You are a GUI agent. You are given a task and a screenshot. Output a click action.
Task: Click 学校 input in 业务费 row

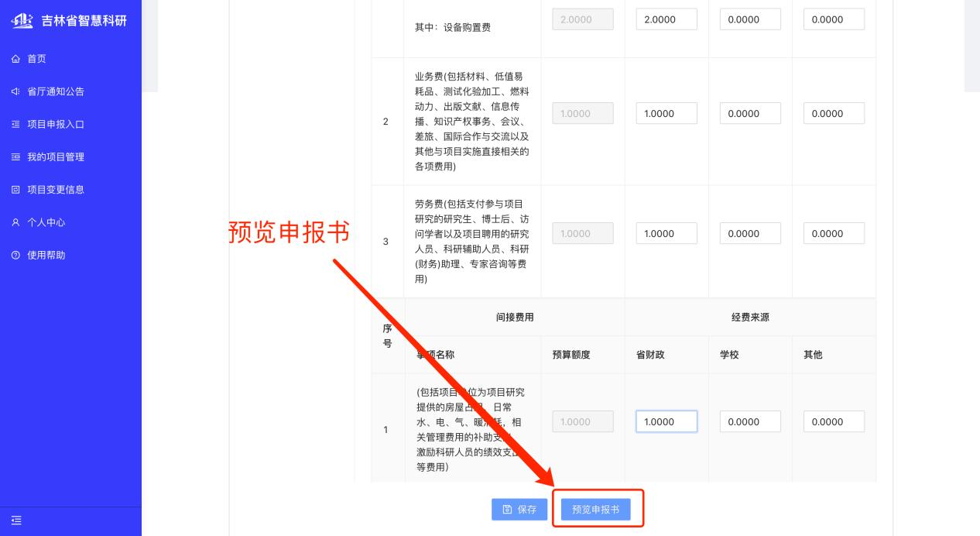coord(749,113)
